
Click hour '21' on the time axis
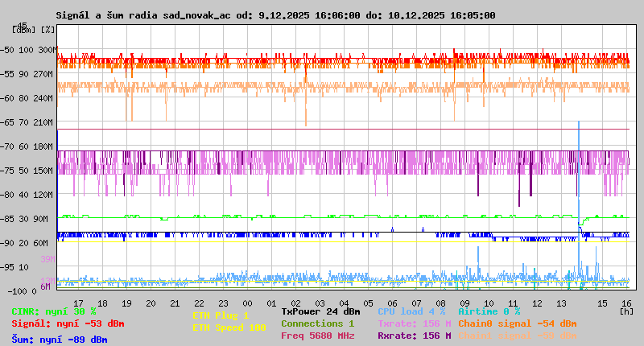pyautogui.click(x=175, y=303)
